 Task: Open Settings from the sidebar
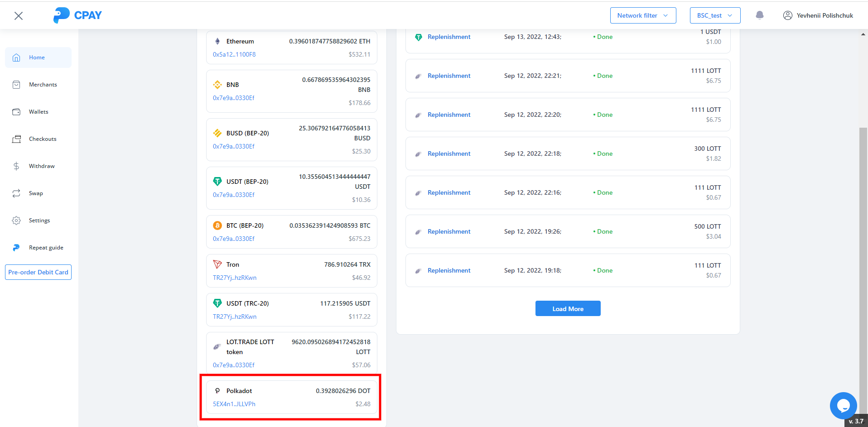click(39, 221)
